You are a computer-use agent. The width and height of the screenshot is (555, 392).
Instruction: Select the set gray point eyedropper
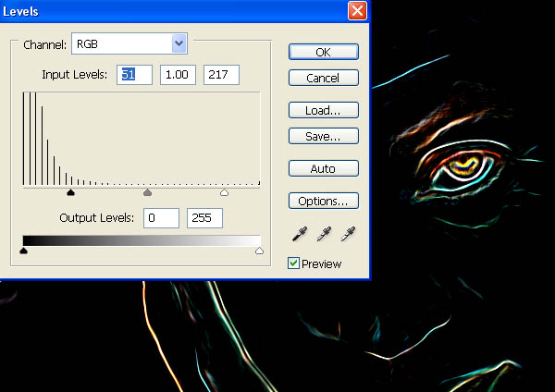[x=324, y=234]
